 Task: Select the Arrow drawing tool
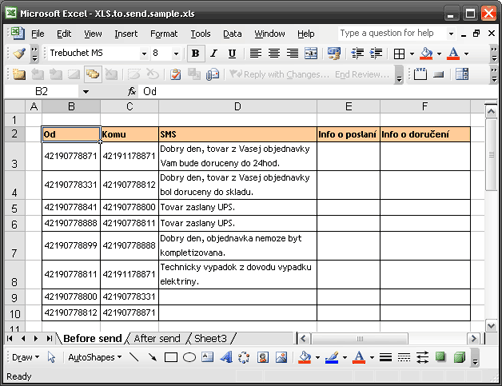(x=152, y=357)
